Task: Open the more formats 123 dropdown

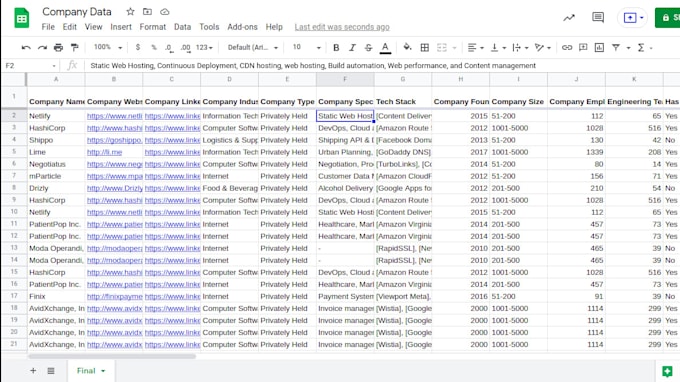Action: [204, 47]
